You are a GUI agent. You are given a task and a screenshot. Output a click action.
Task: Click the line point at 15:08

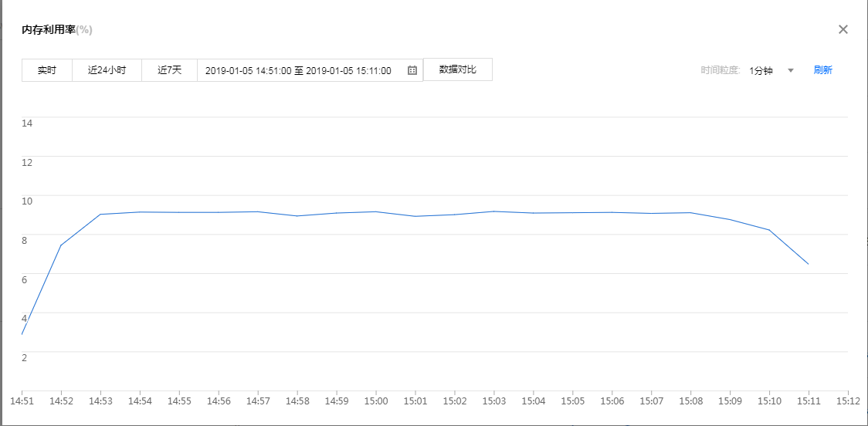[x=691, y=213]
